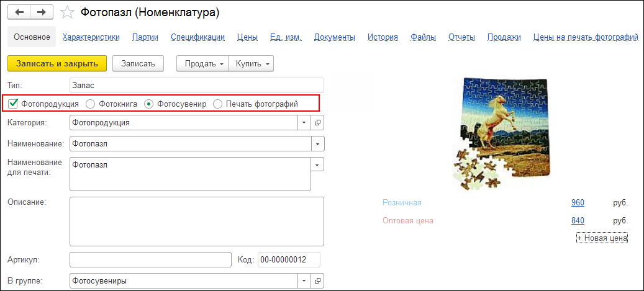Click the Наименование для печати text area
644x291 pixels.
[x=191, y=174]
